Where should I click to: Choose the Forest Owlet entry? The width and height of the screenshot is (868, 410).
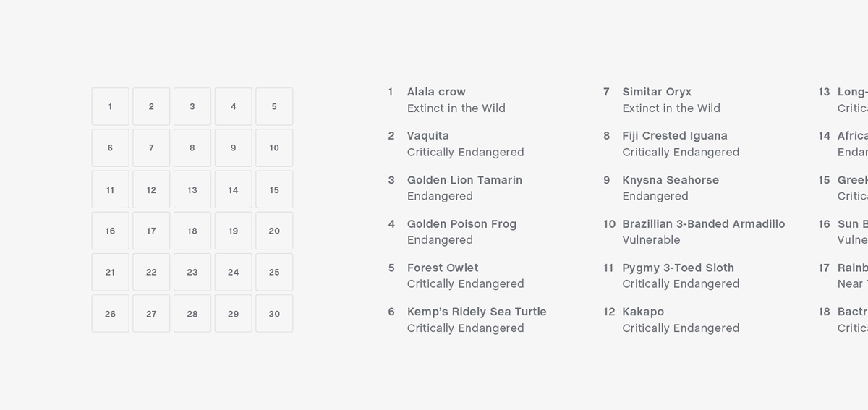(x=443, y=268)
